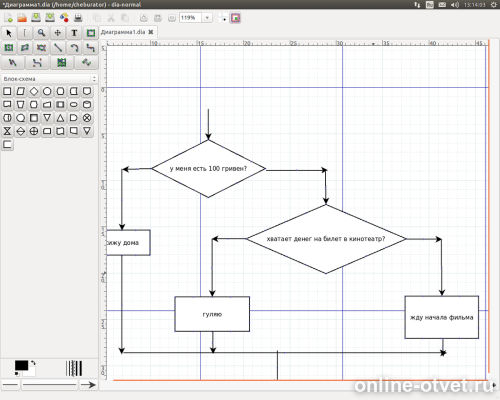Select the collate hourglass shape

(7, 131)
